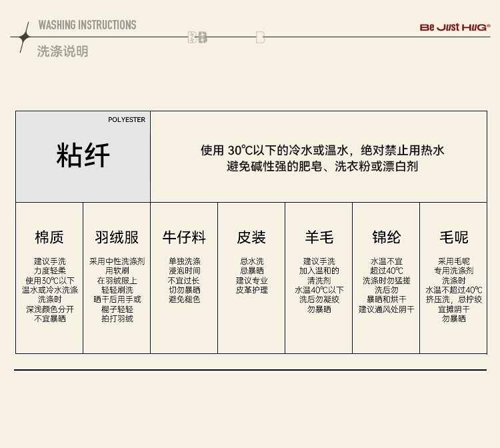Select the large 粘纤 fabric title

click(x=83, y=156)
